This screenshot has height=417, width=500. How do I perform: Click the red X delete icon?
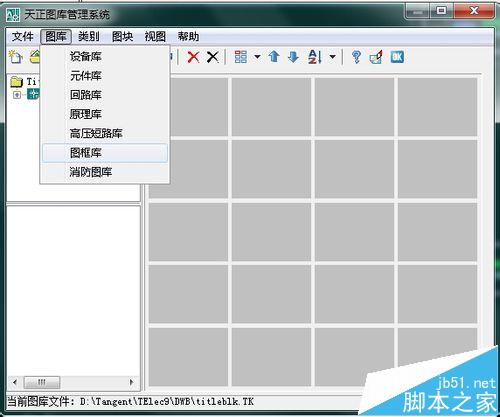click(x=193, y=57)
